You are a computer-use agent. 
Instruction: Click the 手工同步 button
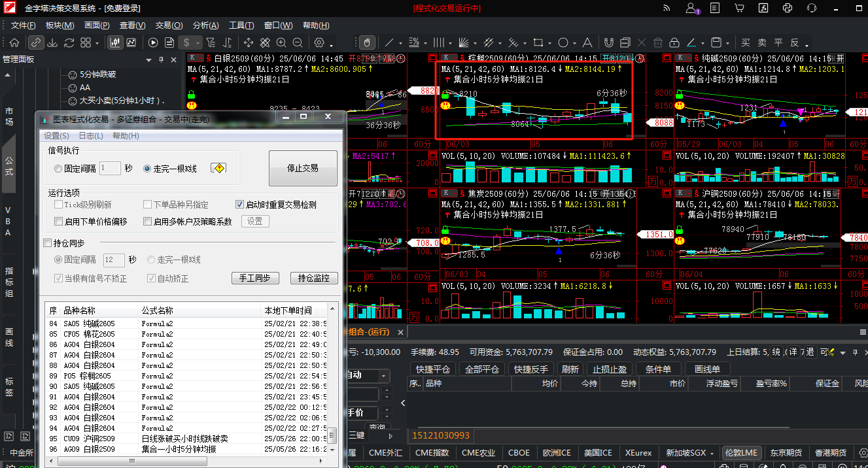click(x=255, y=278)
